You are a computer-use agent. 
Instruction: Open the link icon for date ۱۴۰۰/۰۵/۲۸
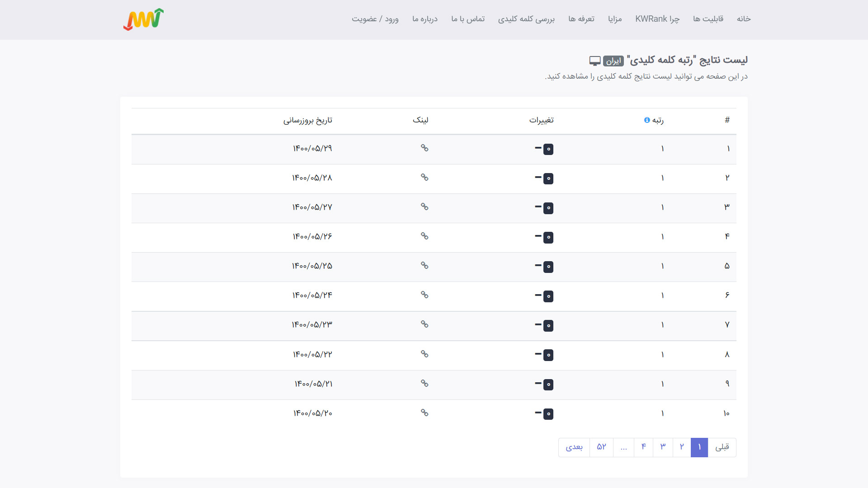(425, 177)
